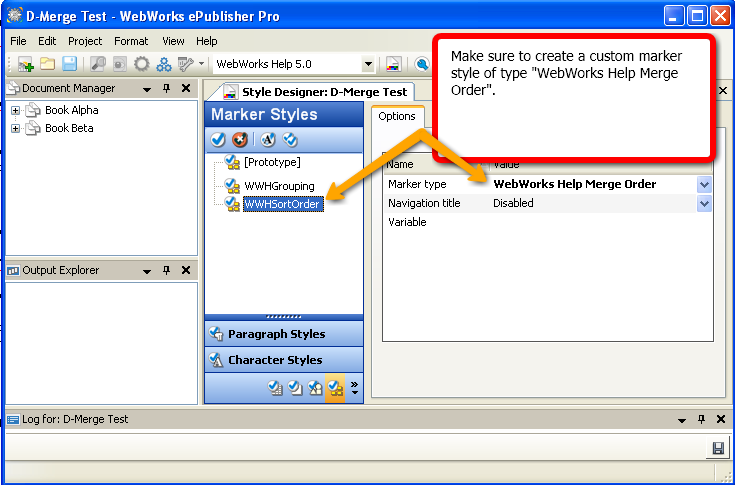
Task: Close the Document Manager panel
Action: point(186,89)
